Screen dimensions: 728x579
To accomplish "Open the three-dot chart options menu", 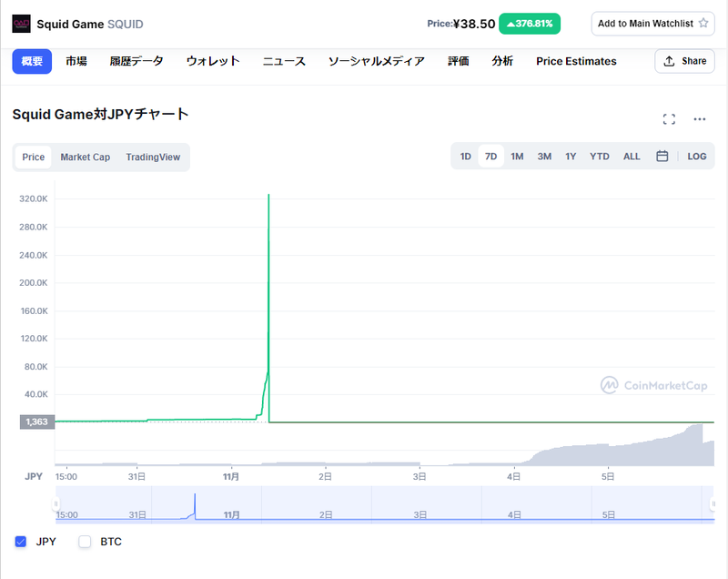I will pos(700,119).
